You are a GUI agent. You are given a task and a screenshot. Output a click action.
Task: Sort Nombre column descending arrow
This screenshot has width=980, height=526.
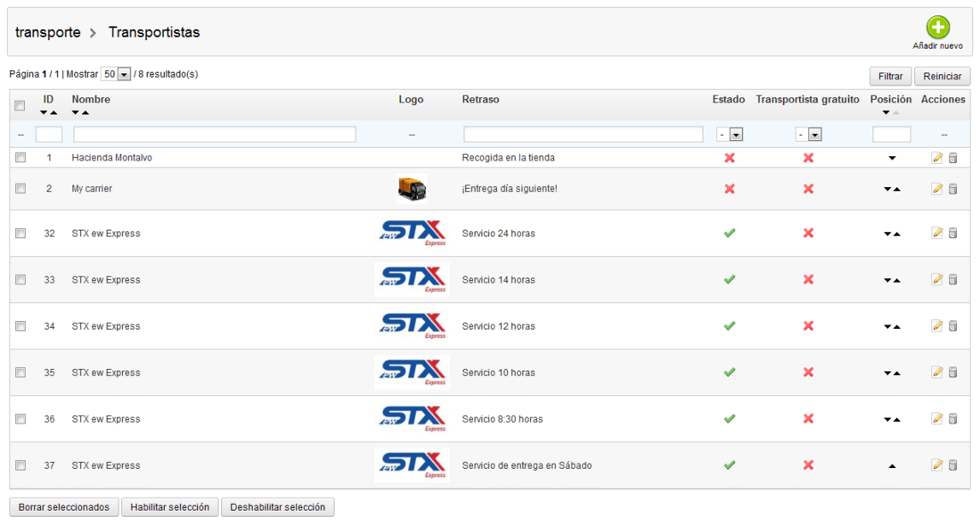pos(76,112)
